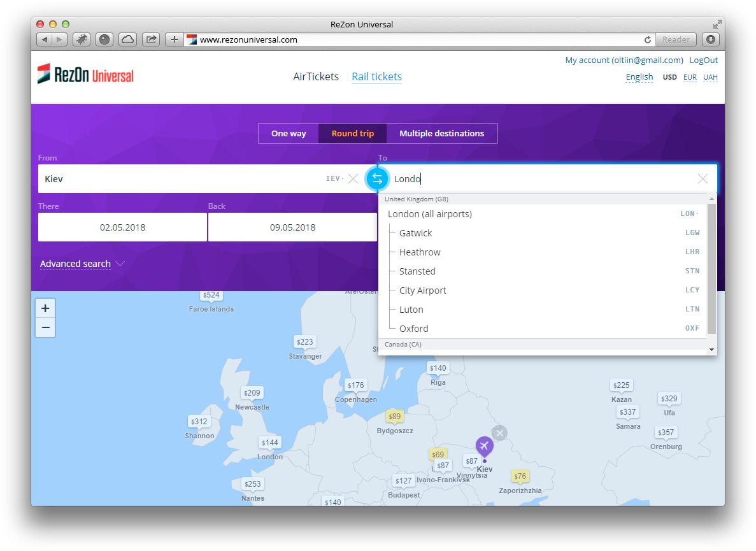The width and height of the screenshot is (756, 551).
Task: Open the There date 02.05.2018 field
Action: [122, 227]
